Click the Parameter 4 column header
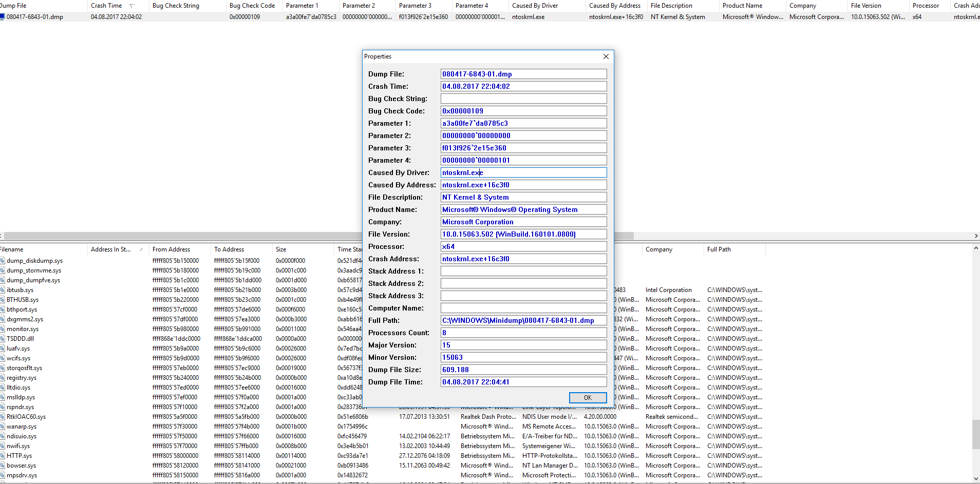Screen dimensions: 980x484 click(x=480, y=6)
